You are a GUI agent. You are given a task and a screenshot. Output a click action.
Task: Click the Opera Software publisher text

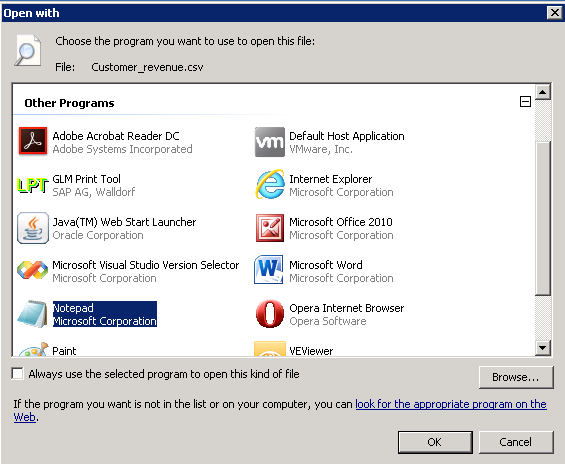pos(328,321)
